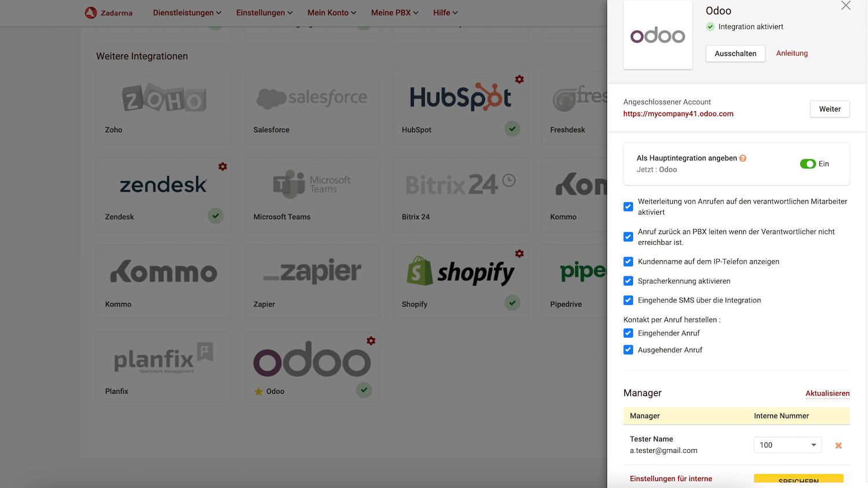This screenshot has width=868, height=488.
Task: Click Aktualisieren in the Manager section
Action: (827, 393)
